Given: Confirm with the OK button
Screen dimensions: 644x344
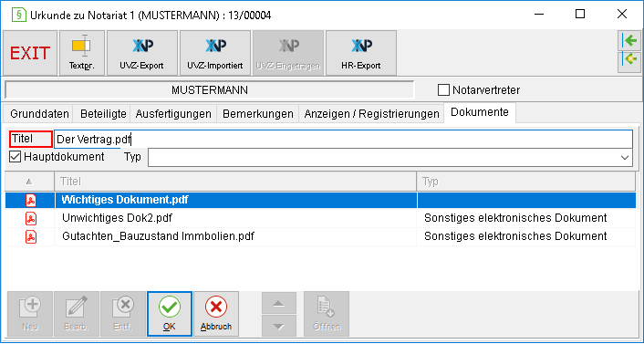Looking at the screenshot, I should tap(170, 314).
